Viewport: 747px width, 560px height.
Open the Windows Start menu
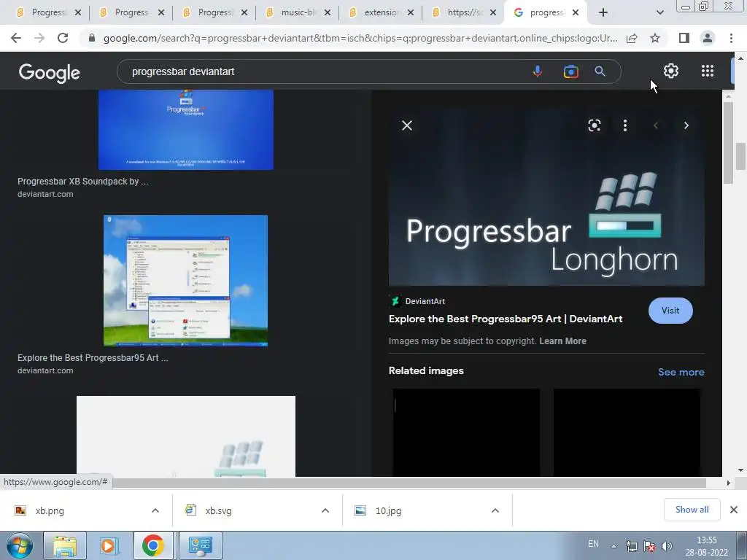click(20, 545)
